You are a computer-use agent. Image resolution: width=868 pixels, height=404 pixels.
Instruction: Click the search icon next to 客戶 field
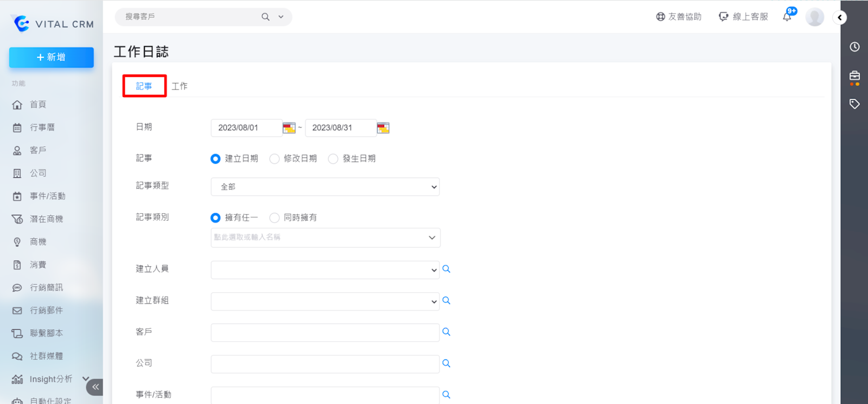point(446,332)
